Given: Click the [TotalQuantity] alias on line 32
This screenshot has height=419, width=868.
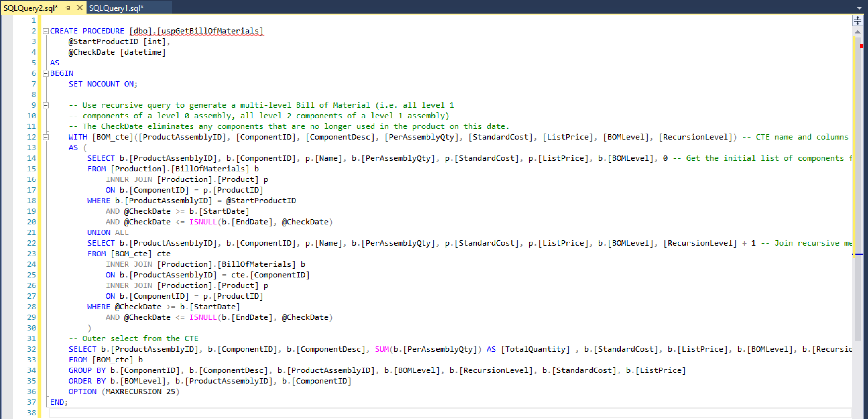Looking at the screenshot, I should tap(535, 349).
